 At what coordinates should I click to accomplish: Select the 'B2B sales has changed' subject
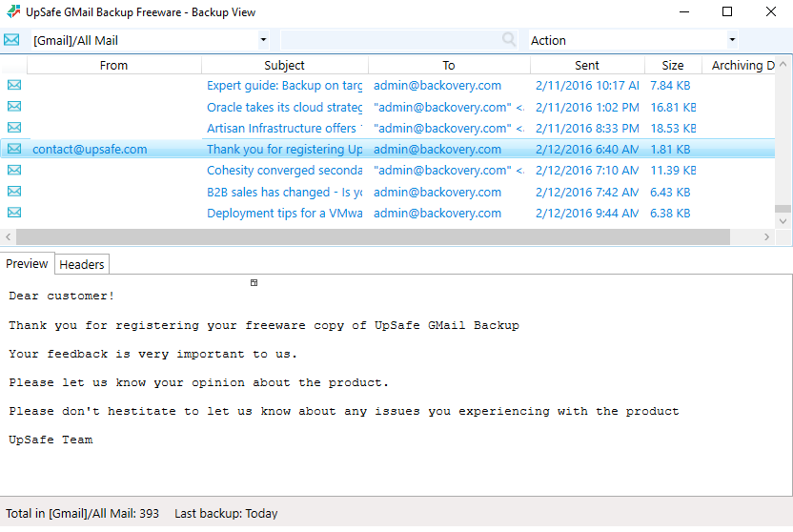point(285,193)
